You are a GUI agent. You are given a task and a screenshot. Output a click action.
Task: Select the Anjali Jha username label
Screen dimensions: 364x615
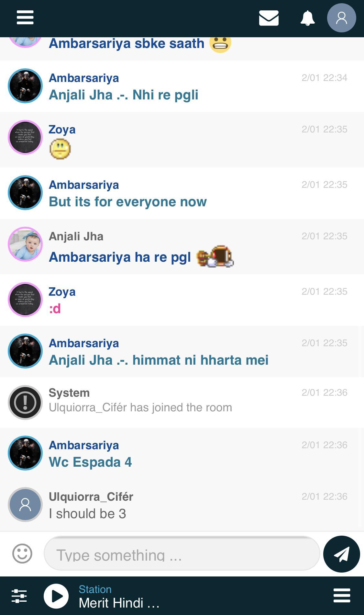coord(76,236)
